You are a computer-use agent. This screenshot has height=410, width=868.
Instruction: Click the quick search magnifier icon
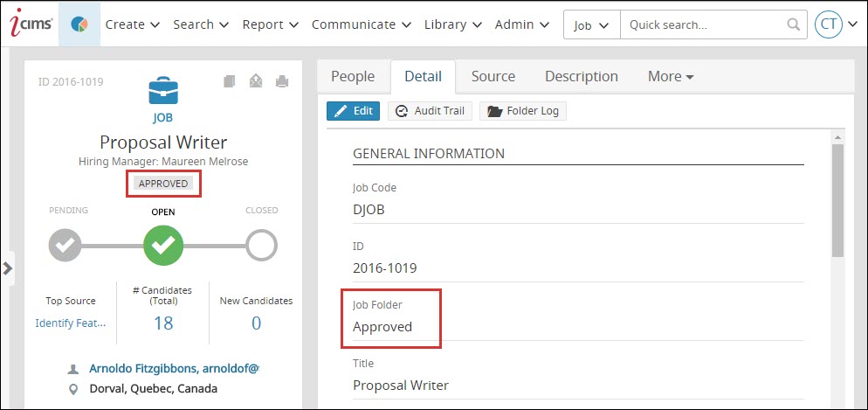[793, 24]
